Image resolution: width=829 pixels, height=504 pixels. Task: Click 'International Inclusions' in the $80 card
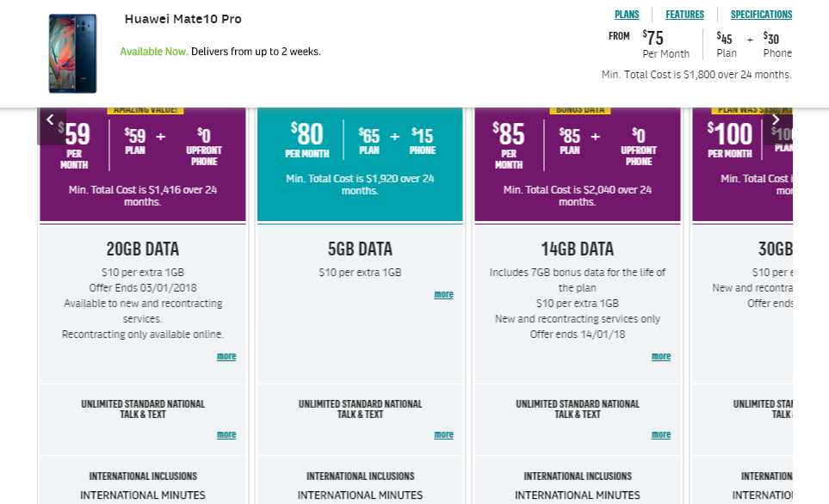pos(360,476)
